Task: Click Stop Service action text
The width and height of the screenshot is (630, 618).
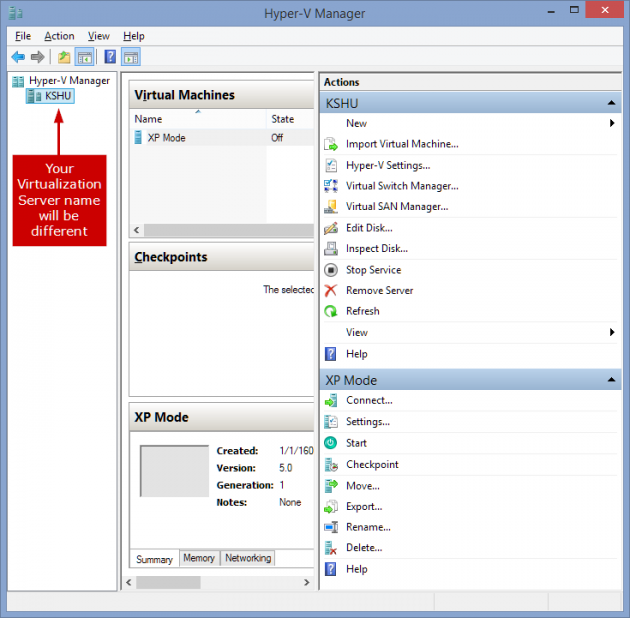Action: 373,270
